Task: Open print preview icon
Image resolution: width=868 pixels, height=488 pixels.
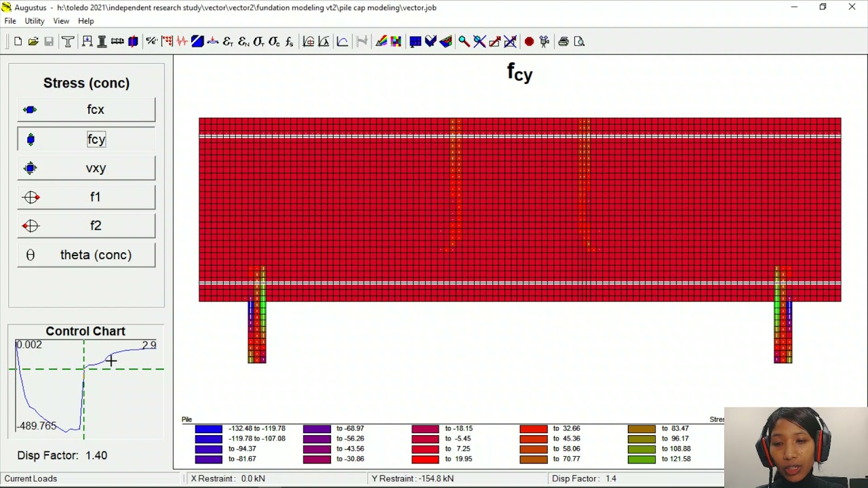Action: coord(579,41)
